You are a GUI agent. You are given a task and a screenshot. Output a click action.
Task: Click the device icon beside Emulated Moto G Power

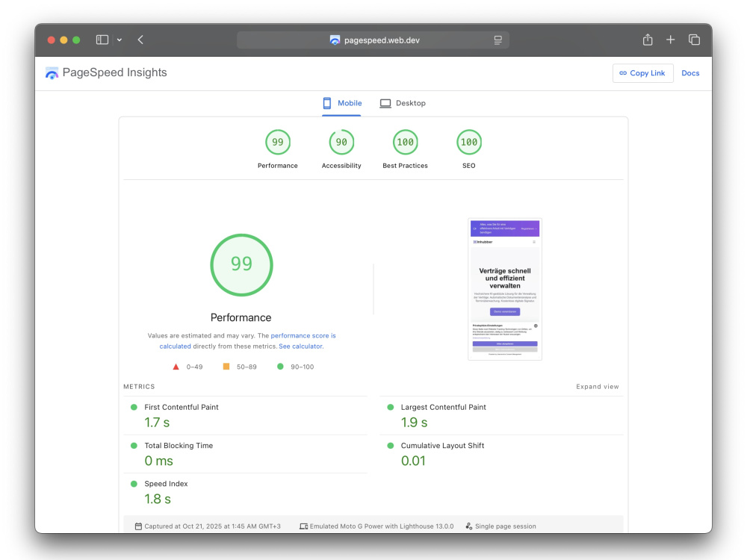pyautogui.click(x=303, y=526)
